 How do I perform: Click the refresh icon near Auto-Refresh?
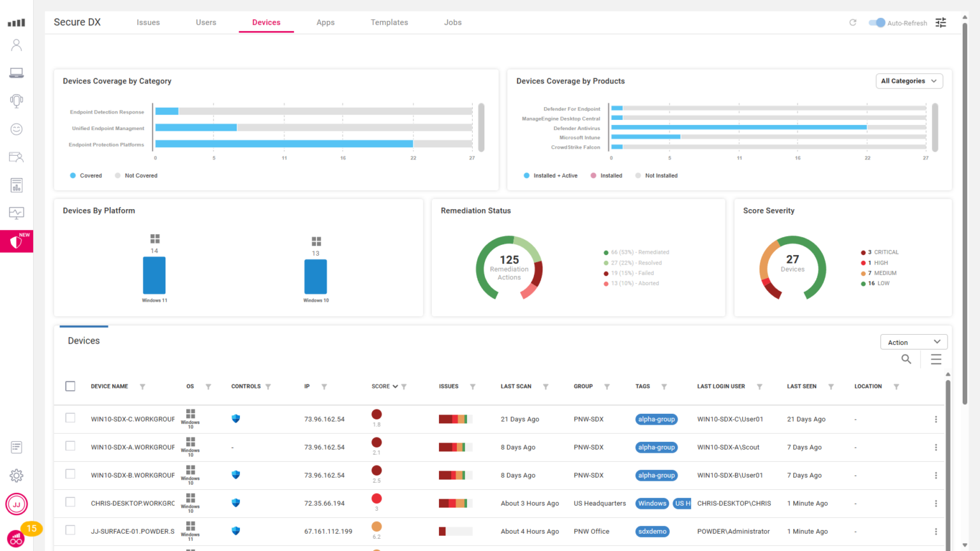click(x=853, y=22)
